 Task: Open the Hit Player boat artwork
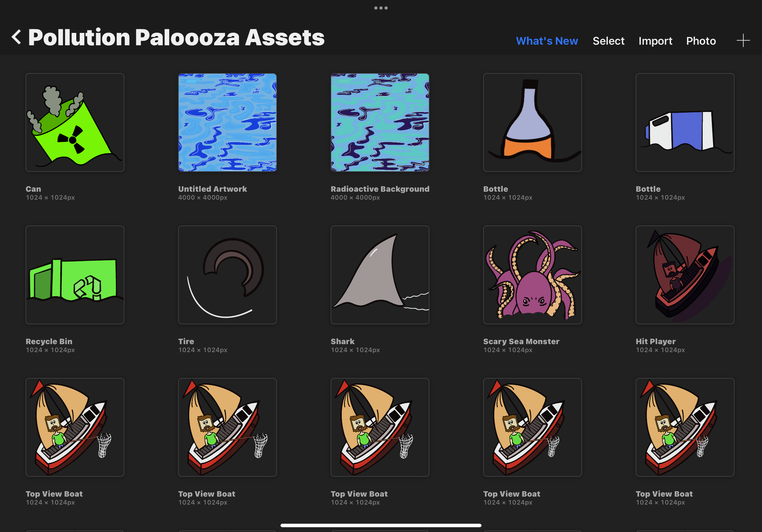click(x=685, y=275)
